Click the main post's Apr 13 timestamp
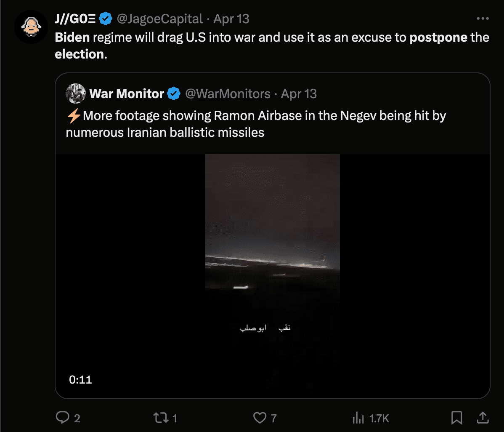The width and height of the screenshot is (504, 432). click(x=231, y=19)
